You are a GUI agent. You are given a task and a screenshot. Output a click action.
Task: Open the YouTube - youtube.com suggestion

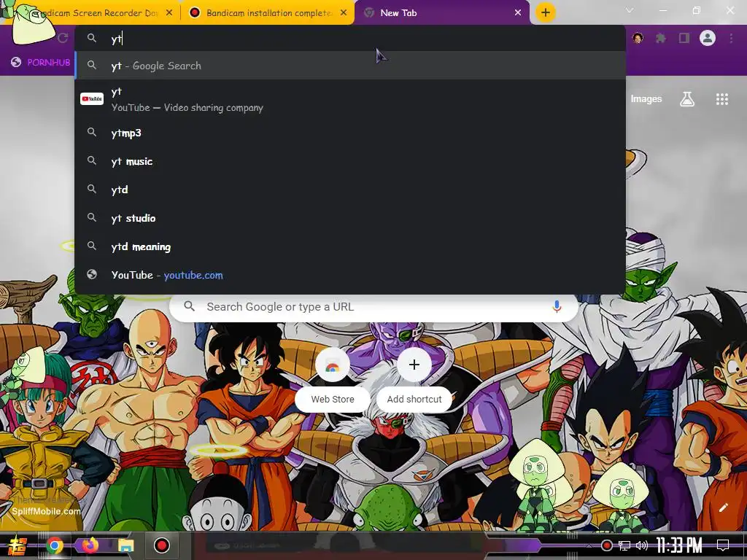click(x=349, y=275)
